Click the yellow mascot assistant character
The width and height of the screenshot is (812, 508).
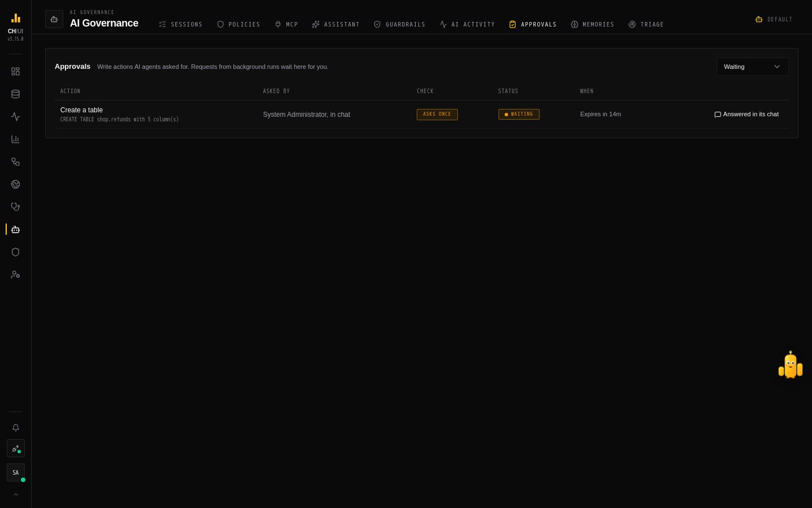[x=791, y=365]
